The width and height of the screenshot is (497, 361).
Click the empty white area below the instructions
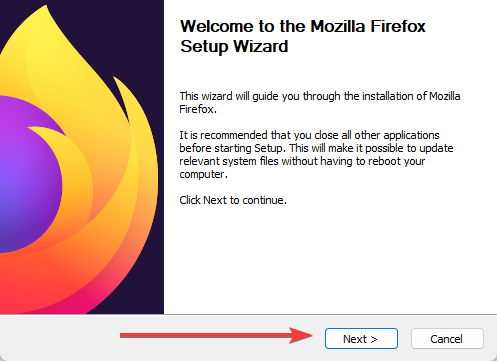click(x=330, y=260)
